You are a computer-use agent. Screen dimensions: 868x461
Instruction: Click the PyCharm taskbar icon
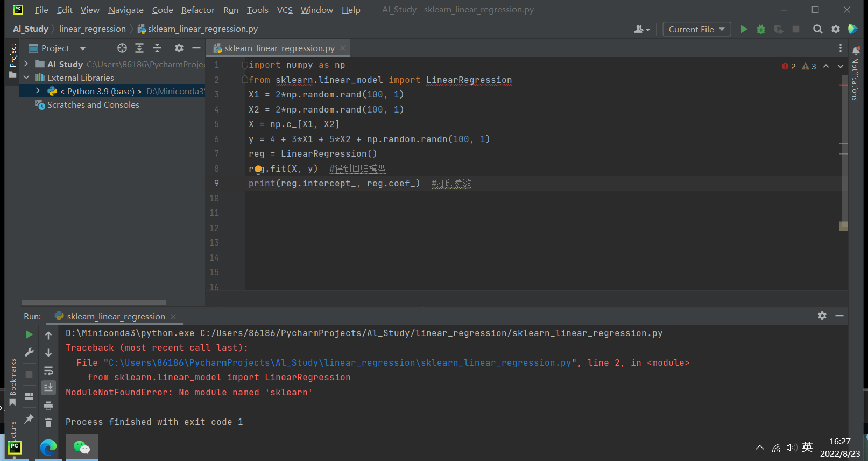[x=15, y=448]
